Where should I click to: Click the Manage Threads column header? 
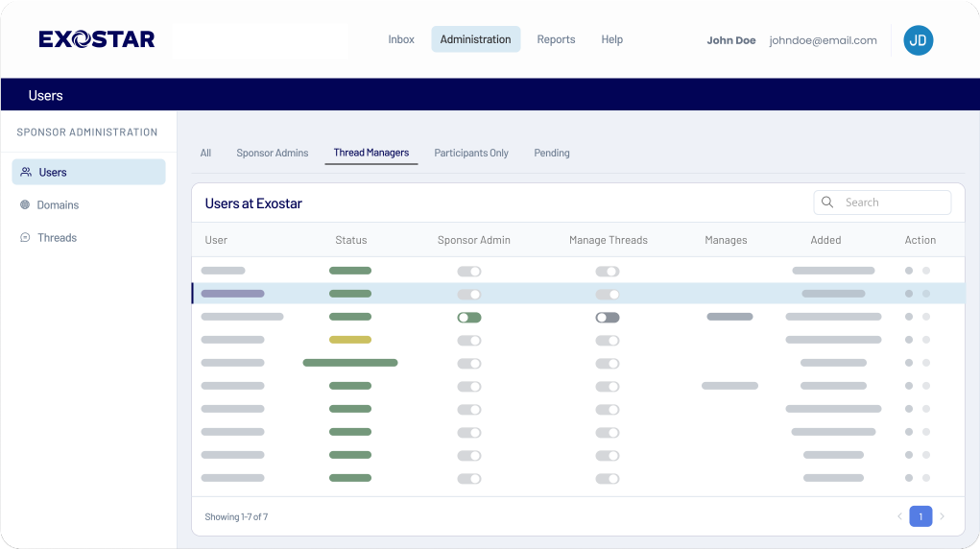(609, 240)
